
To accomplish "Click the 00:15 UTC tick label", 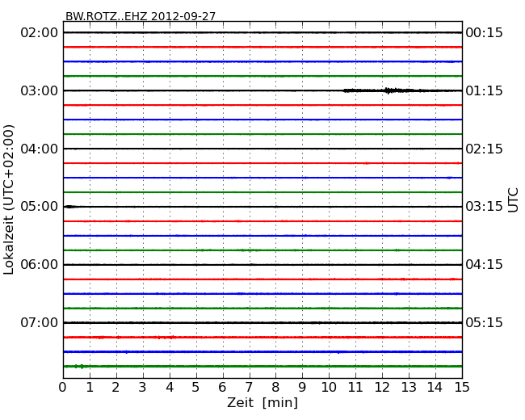I will pos(484,33).
